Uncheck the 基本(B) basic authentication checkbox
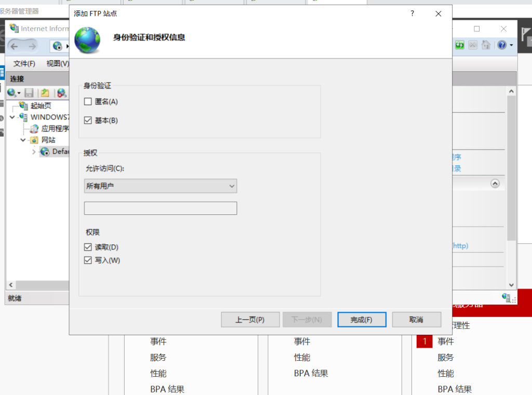The image size is (532, 395). pyautogui.click(x=88, y=121)
